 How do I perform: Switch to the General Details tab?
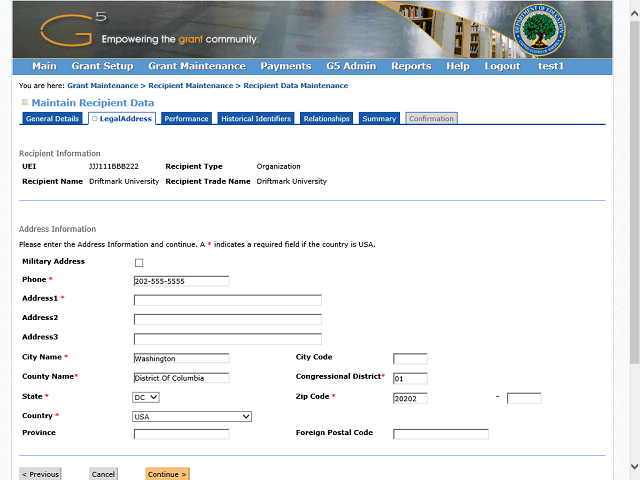tap(52, 118)
